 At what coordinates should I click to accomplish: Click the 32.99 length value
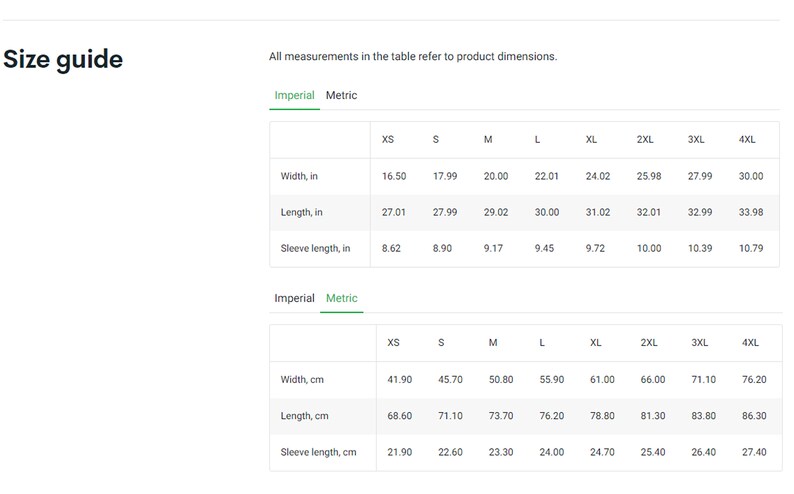point(700,212)
